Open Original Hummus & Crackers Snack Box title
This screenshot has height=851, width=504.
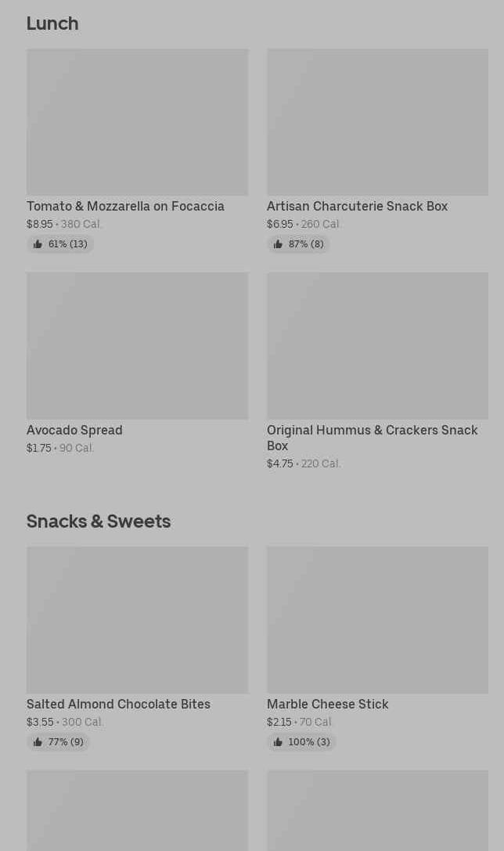[x=372, y=438]
